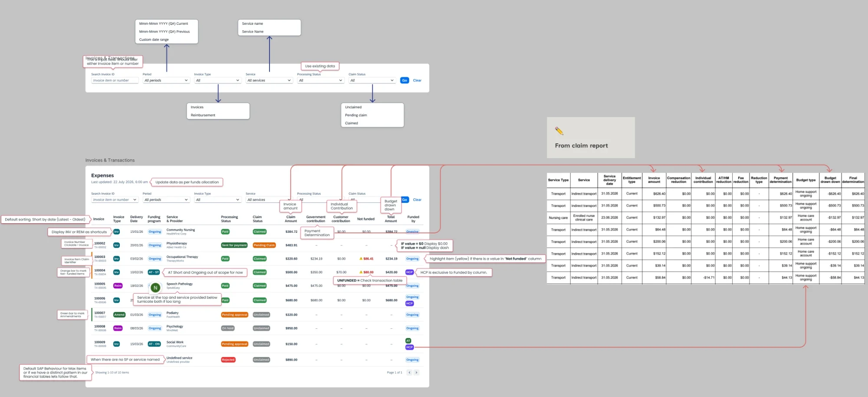Click the -$14.71 individual contribution cell
The width and height of the screenshot is (868, 397).
[x=703, y=278]
